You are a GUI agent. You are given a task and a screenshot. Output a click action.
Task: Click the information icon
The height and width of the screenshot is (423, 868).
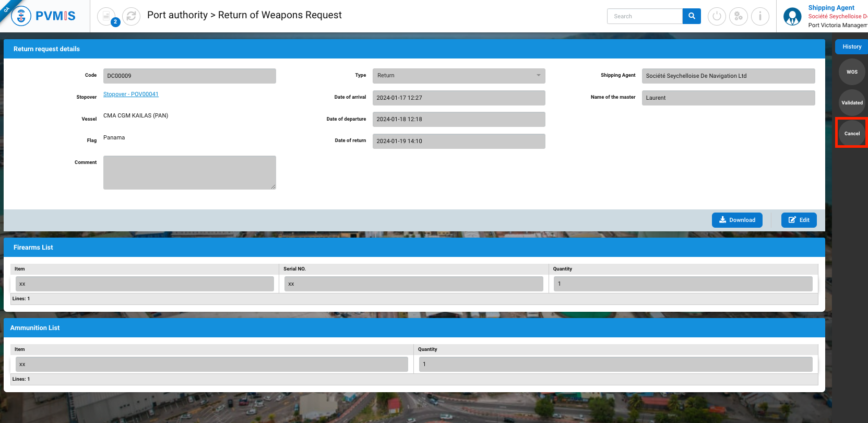point(760,16)
